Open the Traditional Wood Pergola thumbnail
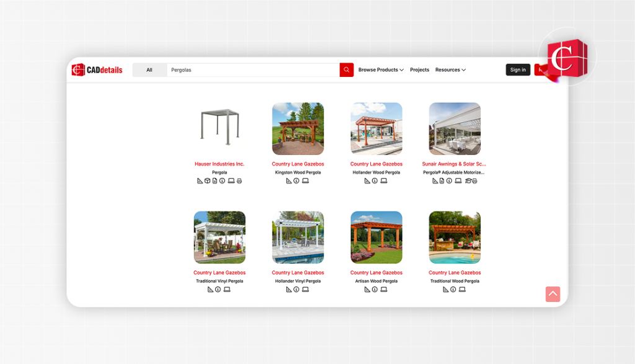Viewport: 635px width, 364px height. [455, 237]
